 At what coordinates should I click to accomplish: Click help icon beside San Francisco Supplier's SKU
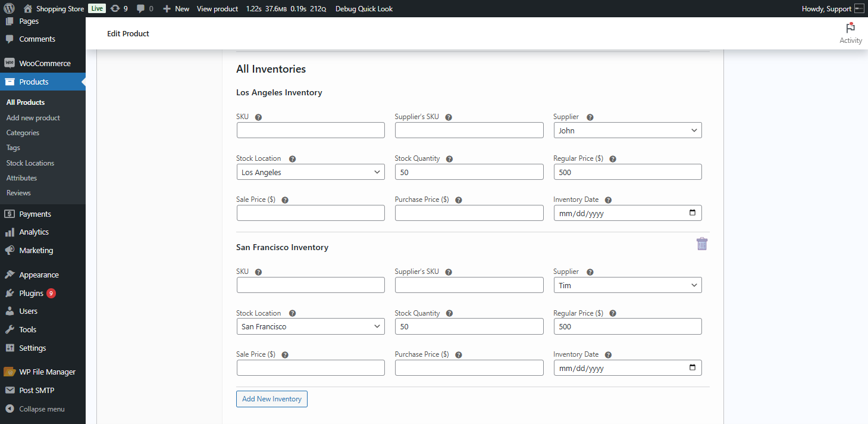(x=449, y=272)
